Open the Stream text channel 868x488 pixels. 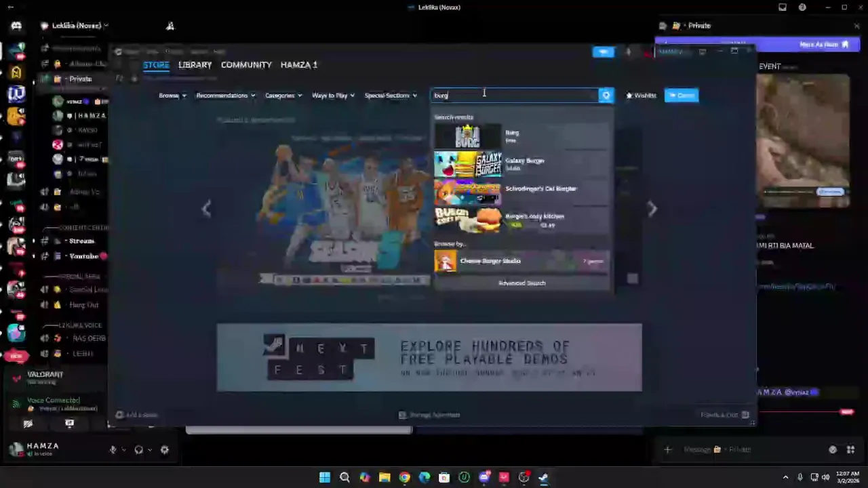74,241
